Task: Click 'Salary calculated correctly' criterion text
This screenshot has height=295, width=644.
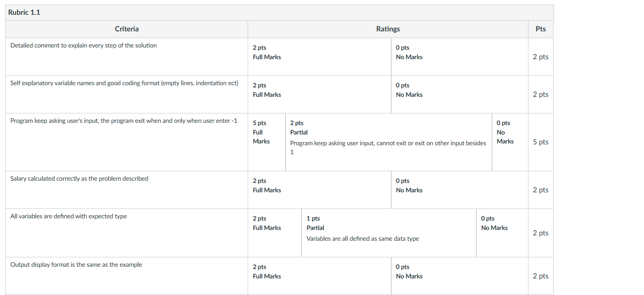Action: 79,178
